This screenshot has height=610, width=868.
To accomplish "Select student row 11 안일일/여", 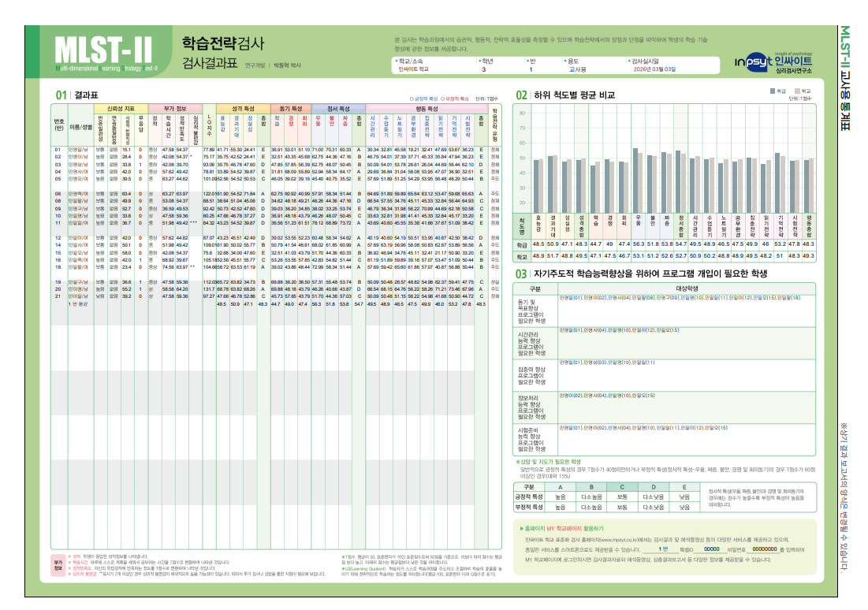I will 276,223.
